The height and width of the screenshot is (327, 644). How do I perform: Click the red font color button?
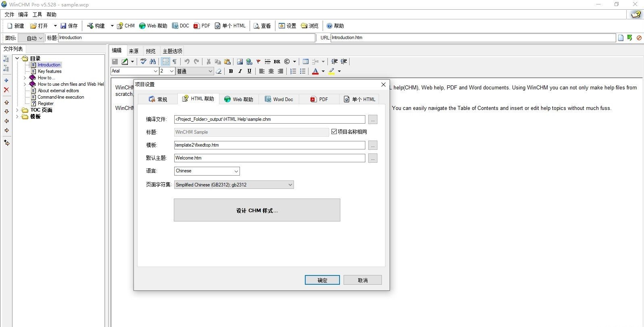click(x=315, y=71)
